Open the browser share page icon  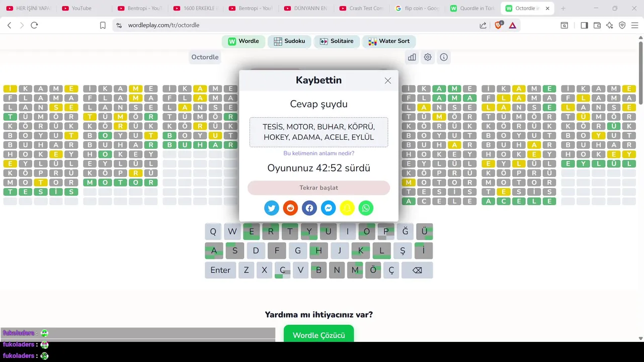pyautogui.click(x=483, y=25)
